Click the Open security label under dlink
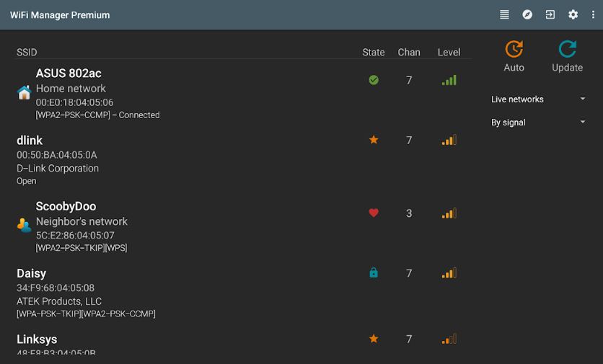Viewport: 603px width, 364px height. coord(27,181)
